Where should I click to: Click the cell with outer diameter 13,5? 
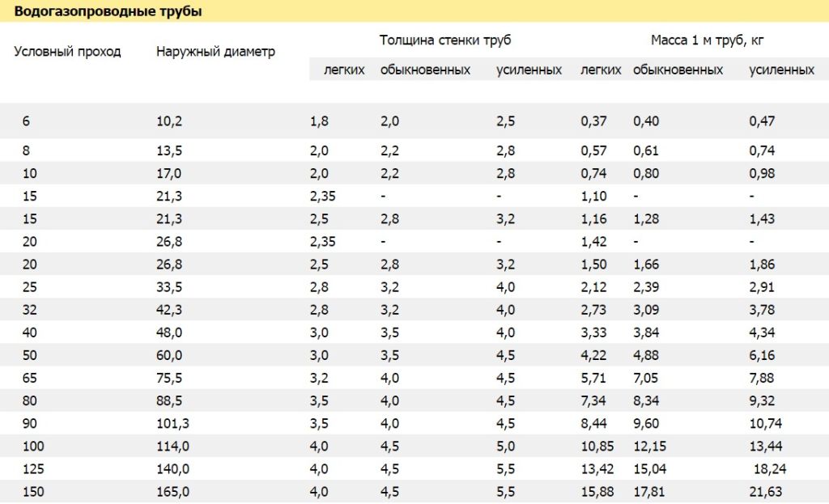169,150
